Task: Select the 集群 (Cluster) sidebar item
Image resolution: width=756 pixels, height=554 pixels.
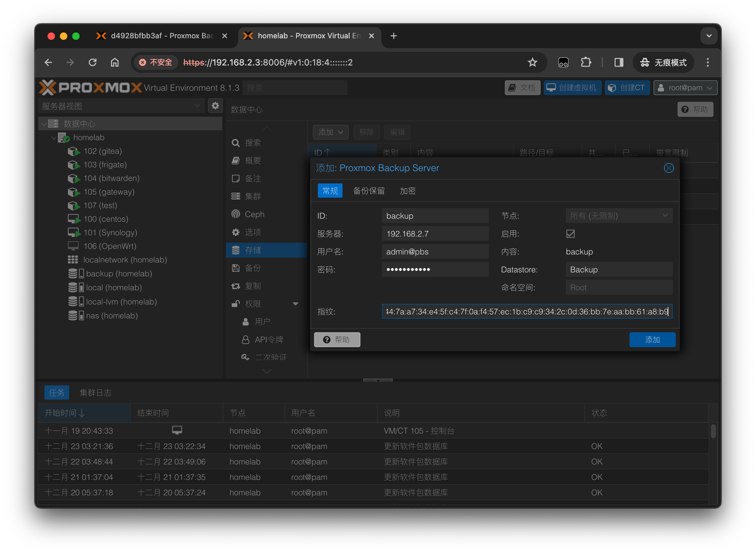Action: pyautogui.click(x=254, y=196)
